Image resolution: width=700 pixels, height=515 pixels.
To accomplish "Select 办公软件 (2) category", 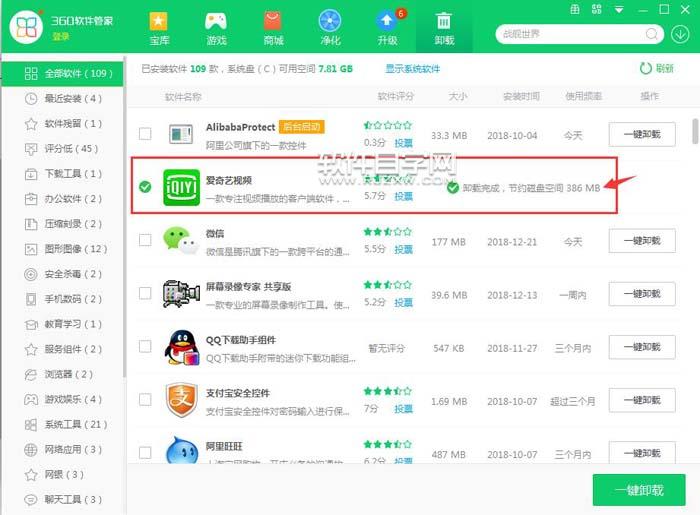I will click(62, 199).
